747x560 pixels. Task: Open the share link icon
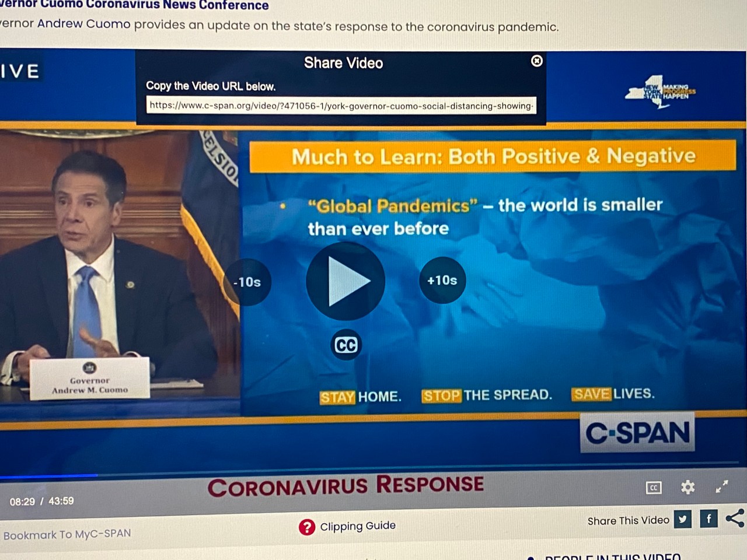pos(735,517)
